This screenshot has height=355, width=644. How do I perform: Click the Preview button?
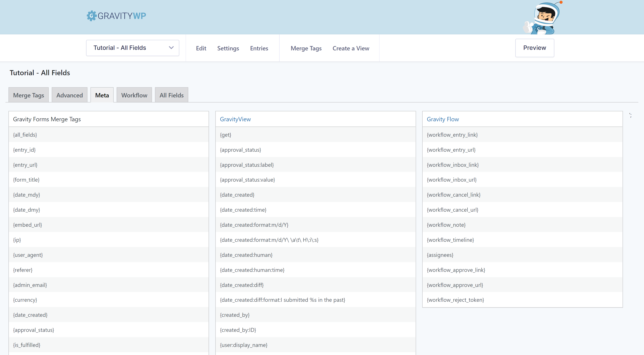point(535,48)
